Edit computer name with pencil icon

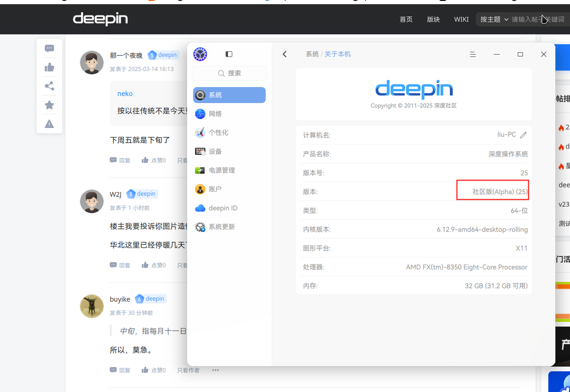[x=523, y=135]
